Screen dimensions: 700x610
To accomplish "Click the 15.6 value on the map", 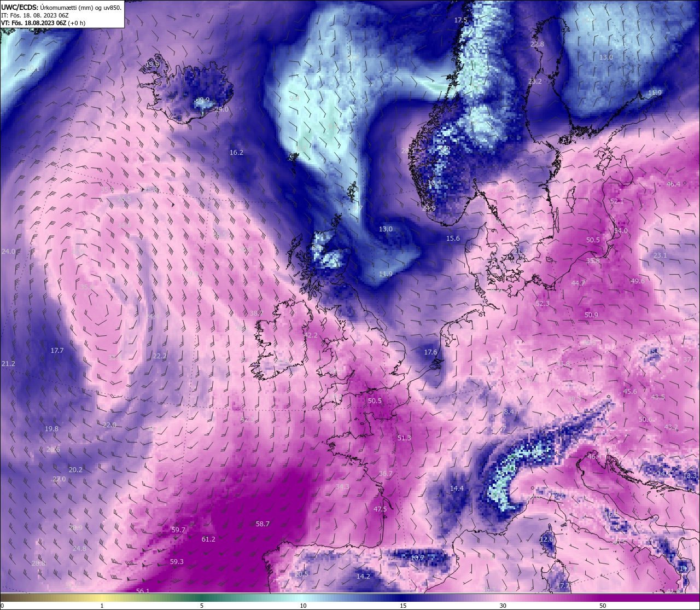I will pyautogui.click(x=453, y=239).
